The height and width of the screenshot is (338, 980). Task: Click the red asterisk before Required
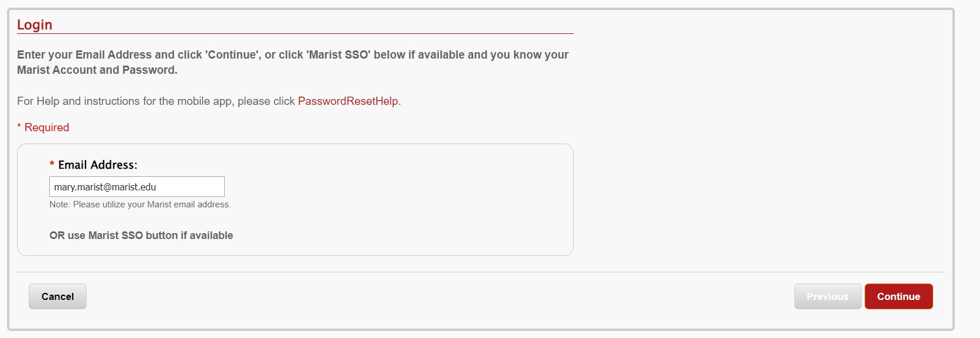tap(19, 127)
